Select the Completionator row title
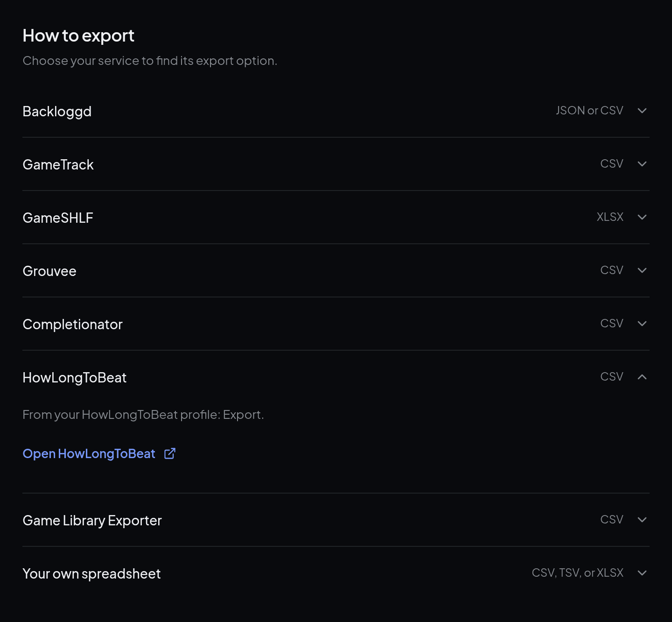The image size is (672, 622). 72,324
